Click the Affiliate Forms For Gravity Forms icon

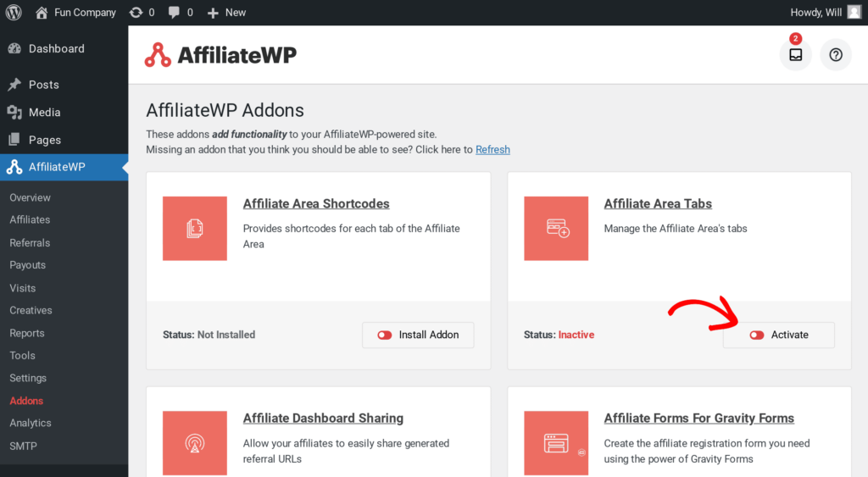click(x=556, y=443)
